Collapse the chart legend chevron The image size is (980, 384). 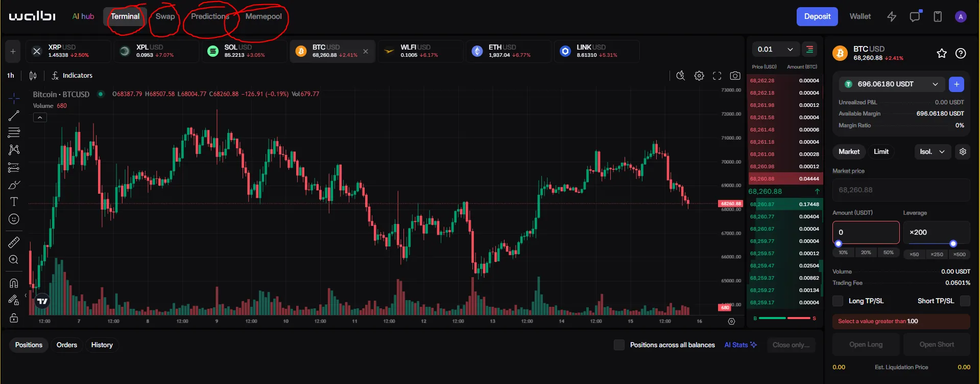[x=40, y=118]
